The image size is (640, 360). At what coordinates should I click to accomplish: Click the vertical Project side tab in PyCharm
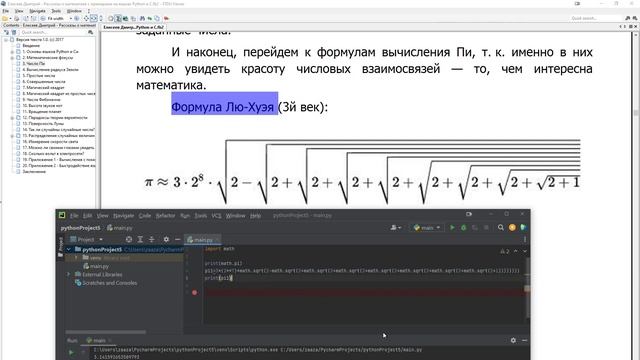click(60, 247)
